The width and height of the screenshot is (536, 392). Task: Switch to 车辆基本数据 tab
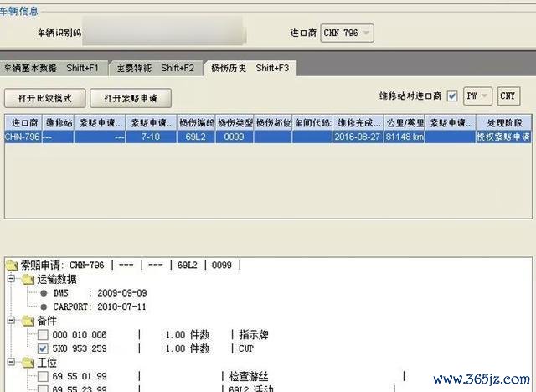point(49,68)
